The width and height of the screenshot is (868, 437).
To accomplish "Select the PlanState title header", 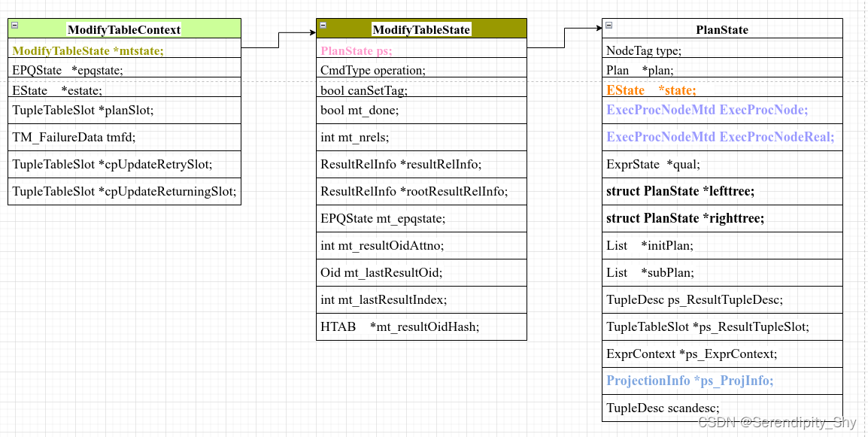I will 722,29.
